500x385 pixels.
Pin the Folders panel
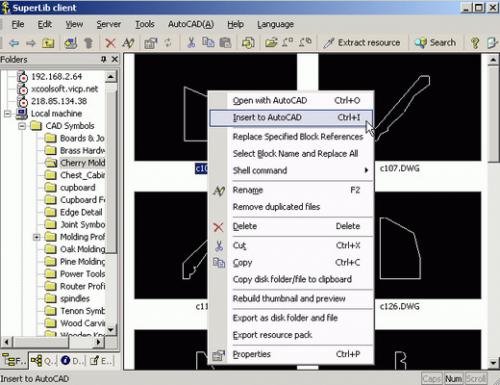coord(104,59)
